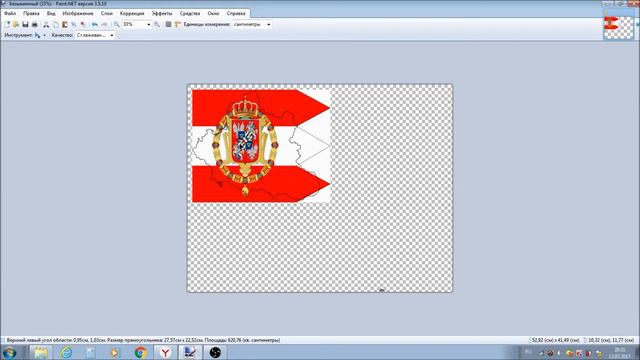Open the black circular app on taskbar
640x360 pixels.
[x=215, y=353]
